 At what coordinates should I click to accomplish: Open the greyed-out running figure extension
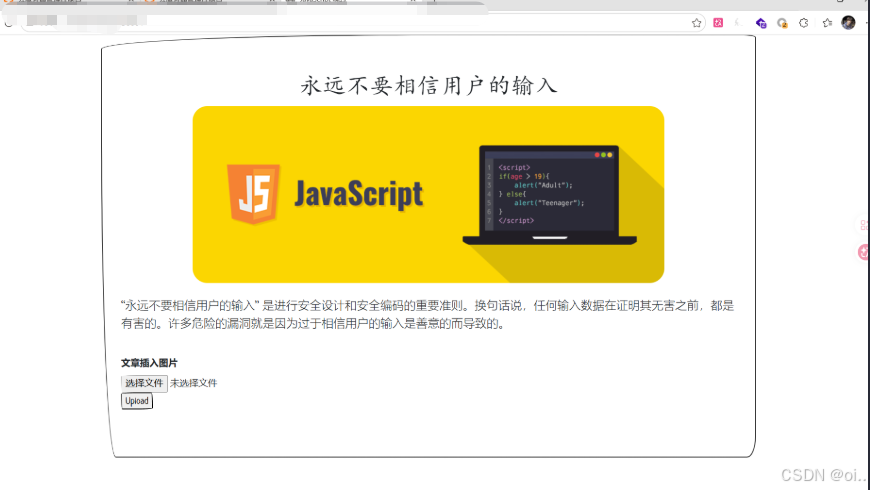tap(739, 23)
